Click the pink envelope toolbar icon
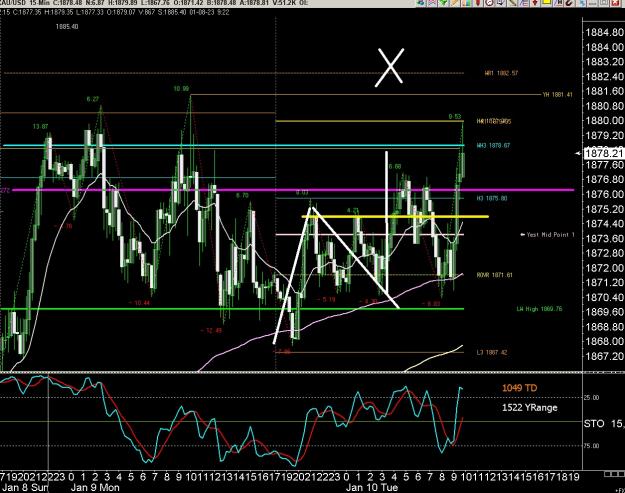The width and height of the screenshot is (625, 493). pyautogui.click(x=432, y=3)
